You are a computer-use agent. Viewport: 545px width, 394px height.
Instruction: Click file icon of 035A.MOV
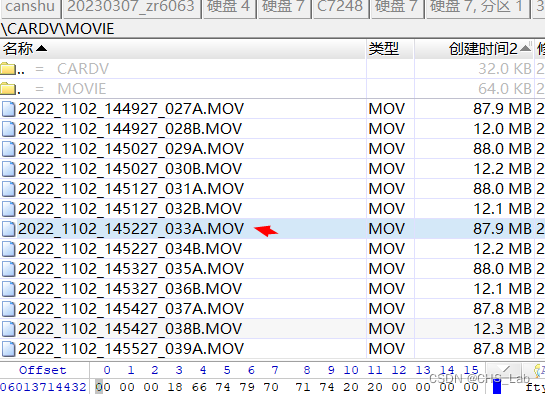pyautogui.click(x=8, y=269)
